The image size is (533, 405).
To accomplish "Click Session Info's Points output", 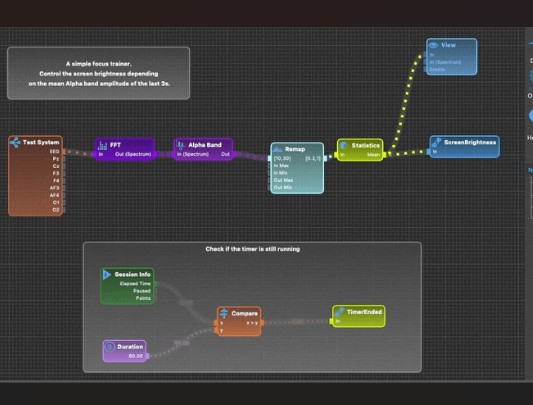I will tap(143, 298).
